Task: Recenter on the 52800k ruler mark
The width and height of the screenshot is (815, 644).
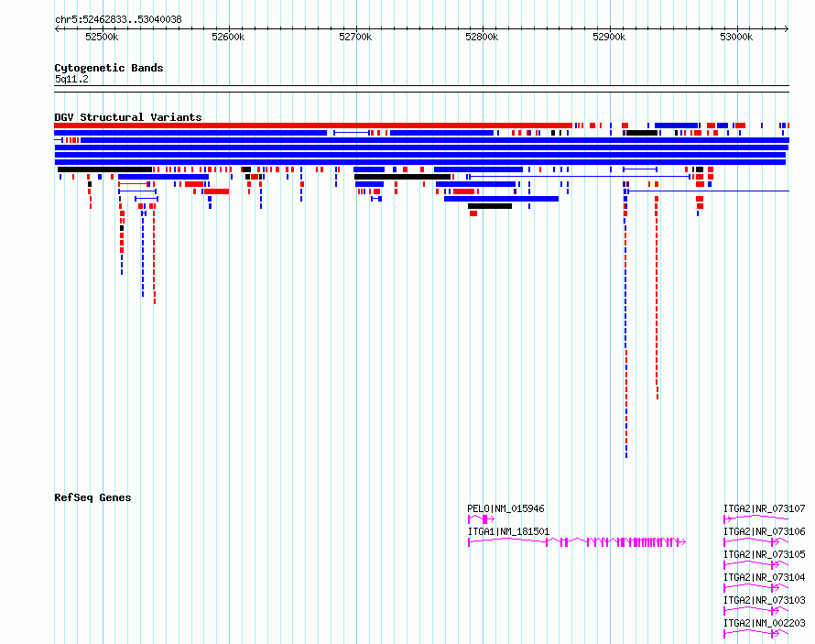Action: tap(482, 37)
